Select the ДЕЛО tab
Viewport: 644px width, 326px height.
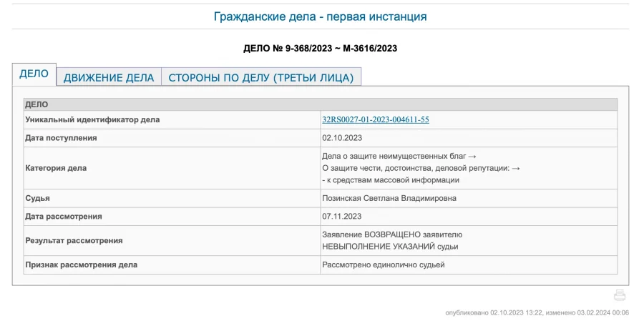(34, 74)
